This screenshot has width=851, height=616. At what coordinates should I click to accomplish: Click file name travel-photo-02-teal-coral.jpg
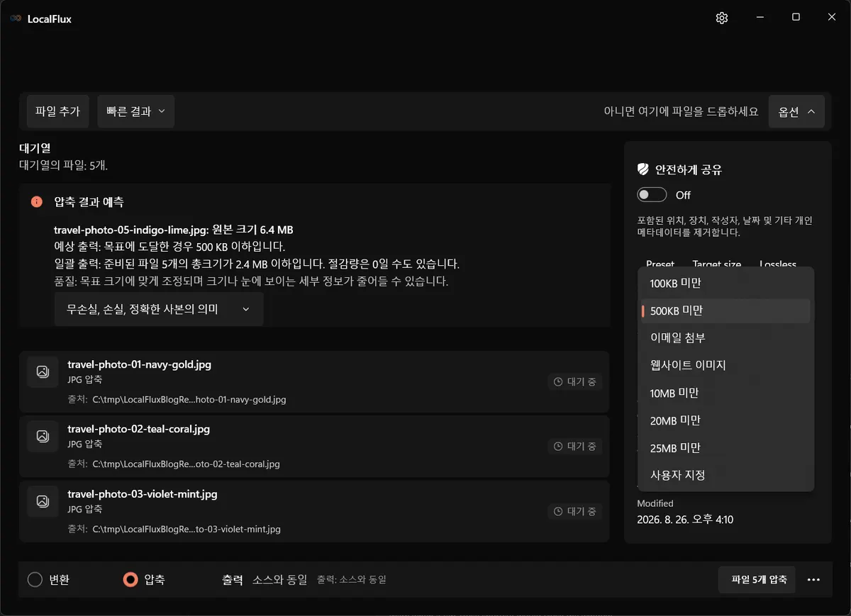click(138, 429)
